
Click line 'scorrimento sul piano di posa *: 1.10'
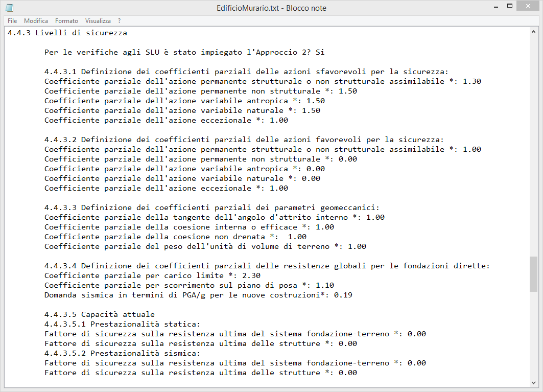[x=189, y=285]
